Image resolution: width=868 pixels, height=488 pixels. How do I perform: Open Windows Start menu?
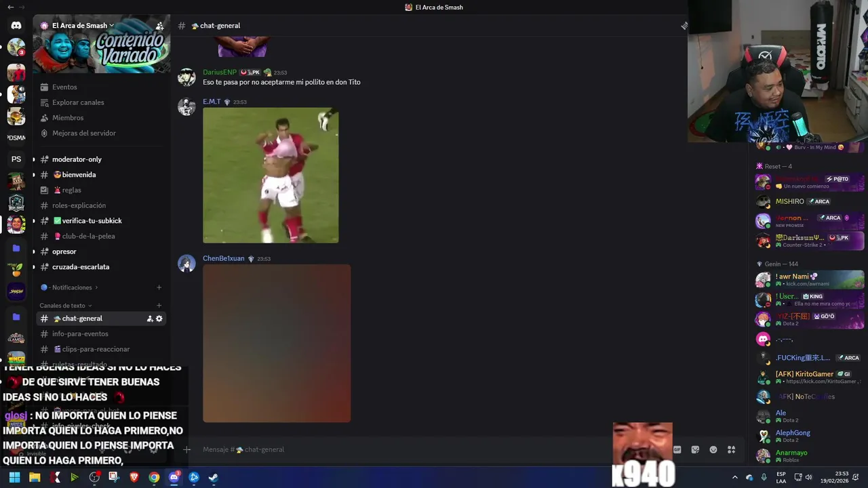click(14, 477)
